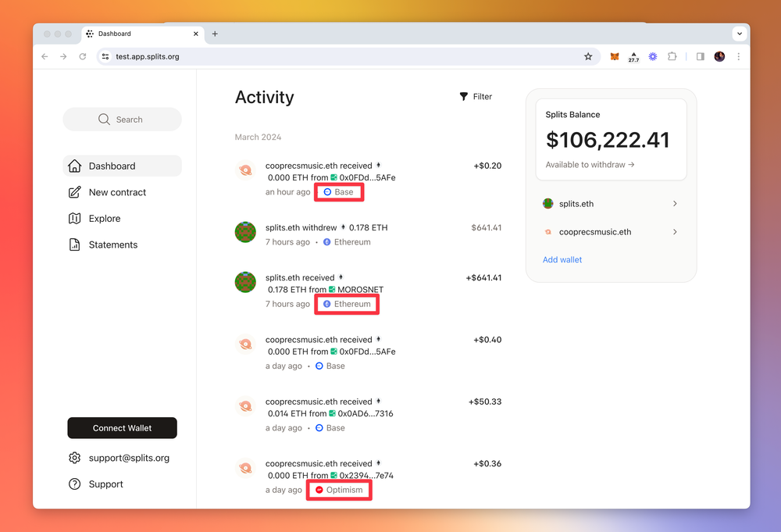Viewport: 781px width, 532px height.
Task: Click the bookmark star in the address bar
Action: 588,56
